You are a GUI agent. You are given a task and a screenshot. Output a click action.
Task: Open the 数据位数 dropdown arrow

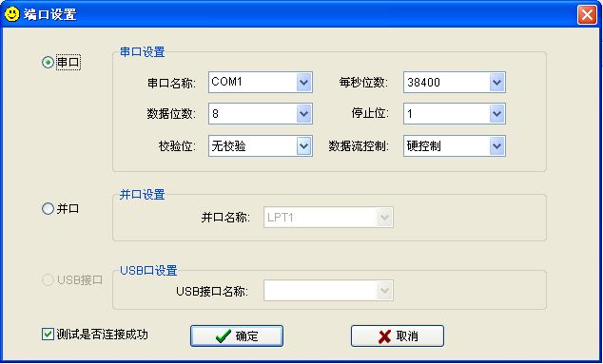coord(303,114)
